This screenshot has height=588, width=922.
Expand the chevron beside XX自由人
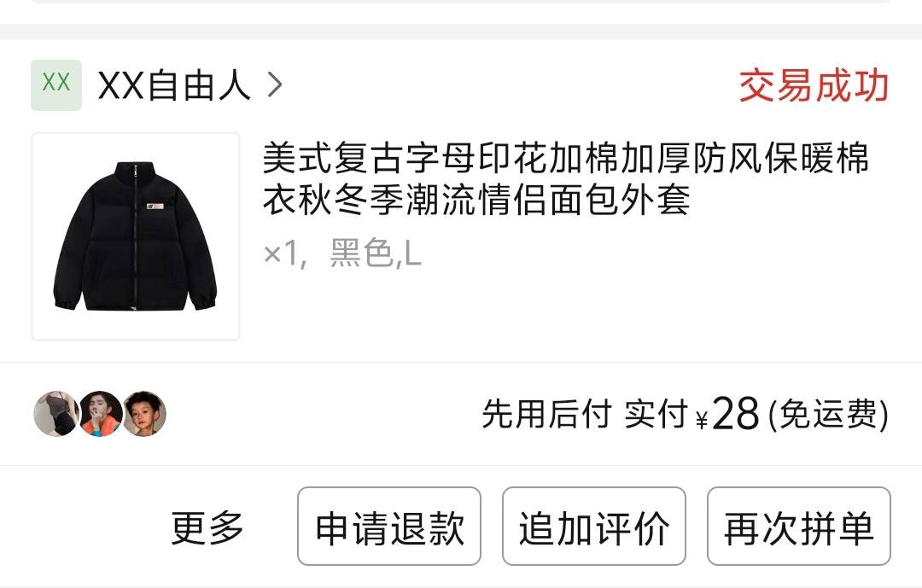(x=275, y=85)
